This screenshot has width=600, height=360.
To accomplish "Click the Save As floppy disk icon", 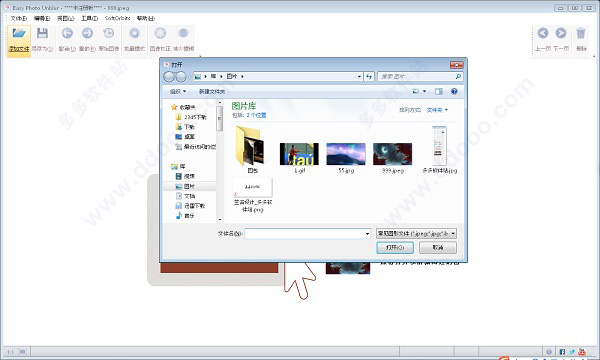I will [x=42, y=34].
